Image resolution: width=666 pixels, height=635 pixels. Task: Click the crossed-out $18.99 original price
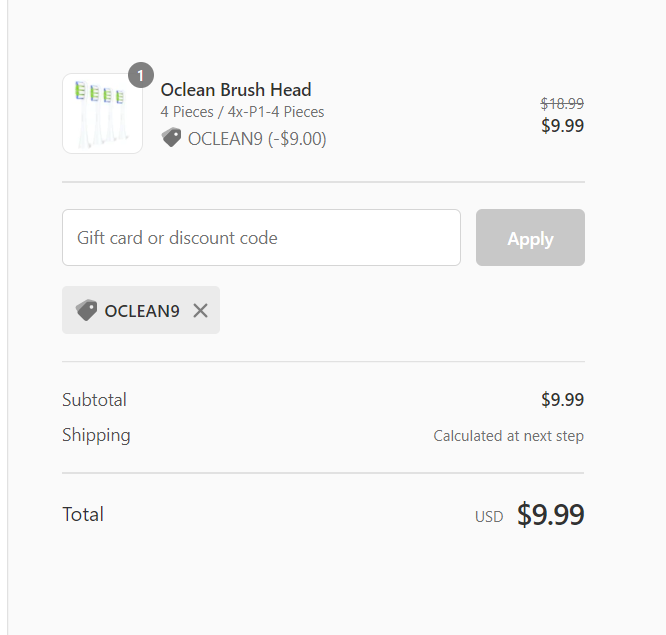562,103
